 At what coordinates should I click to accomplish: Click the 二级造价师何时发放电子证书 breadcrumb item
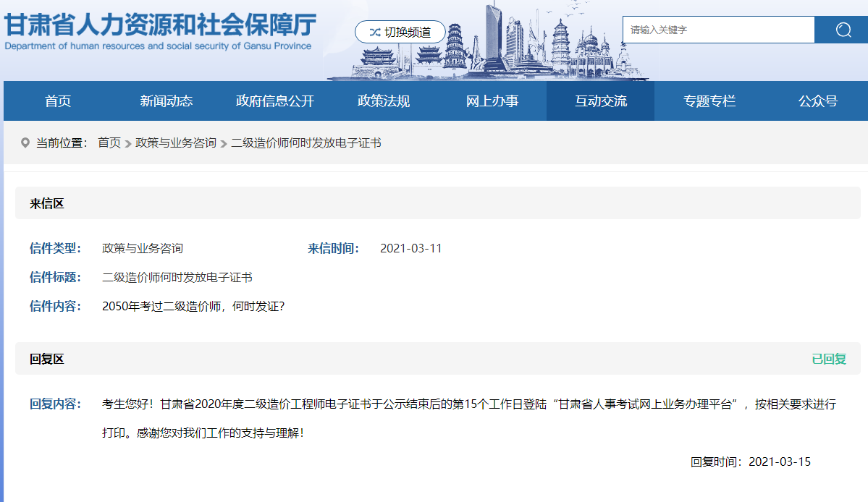pos(306,143)
